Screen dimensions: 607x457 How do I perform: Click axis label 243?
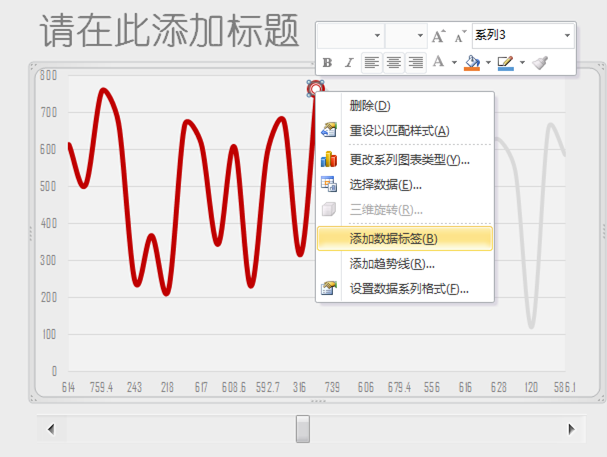(134, 387)
